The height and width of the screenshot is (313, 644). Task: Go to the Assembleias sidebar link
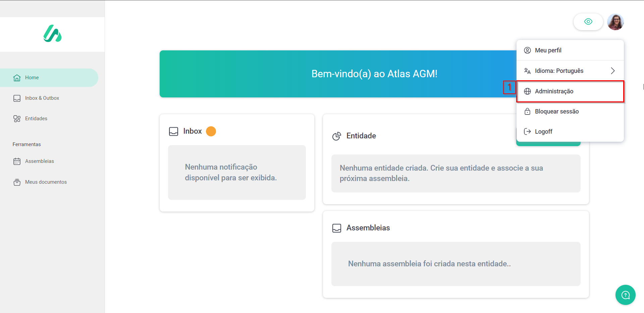(40, 161)
